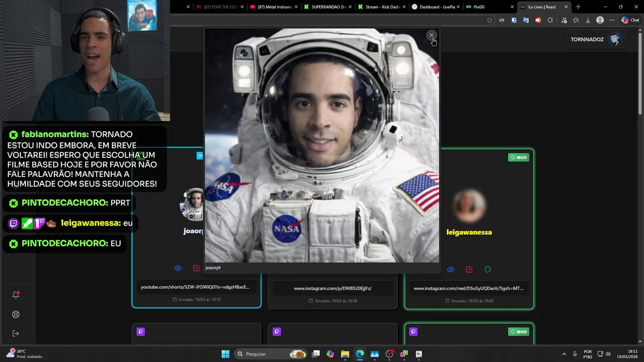Click the MOD badge on leigawanessa card
Viewport: 644px width, 362px height.
coord(519,157)
